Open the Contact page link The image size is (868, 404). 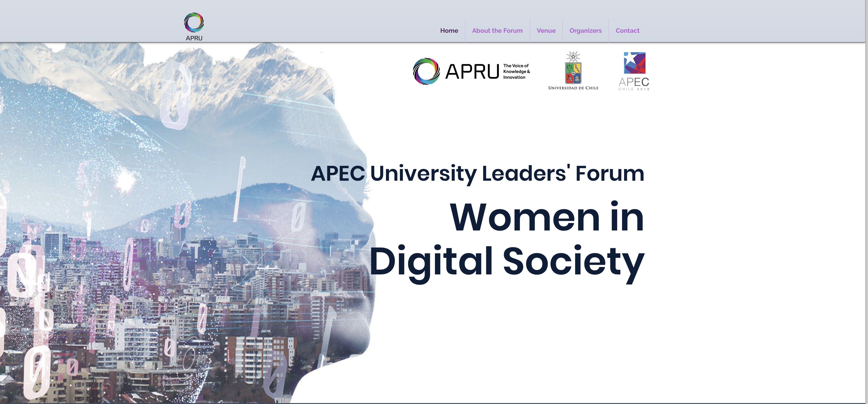tap(627, 31)
